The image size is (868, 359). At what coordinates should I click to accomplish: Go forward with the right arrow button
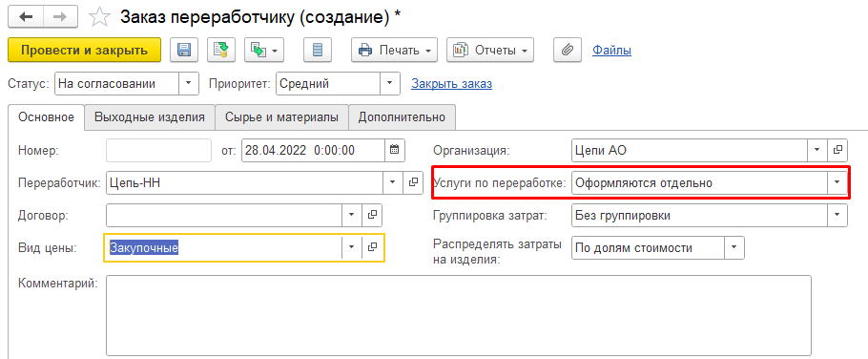61,18
